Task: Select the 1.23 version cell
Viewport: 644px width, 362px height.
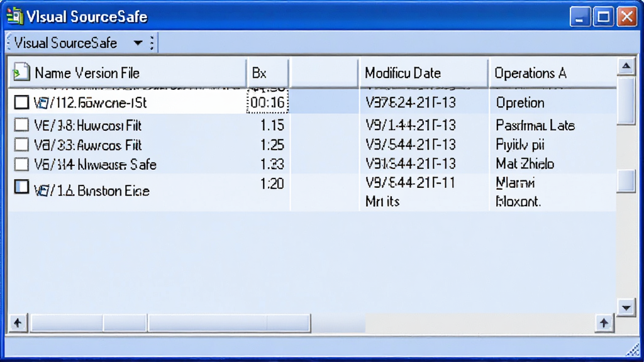Action: [x=272, y=164]
